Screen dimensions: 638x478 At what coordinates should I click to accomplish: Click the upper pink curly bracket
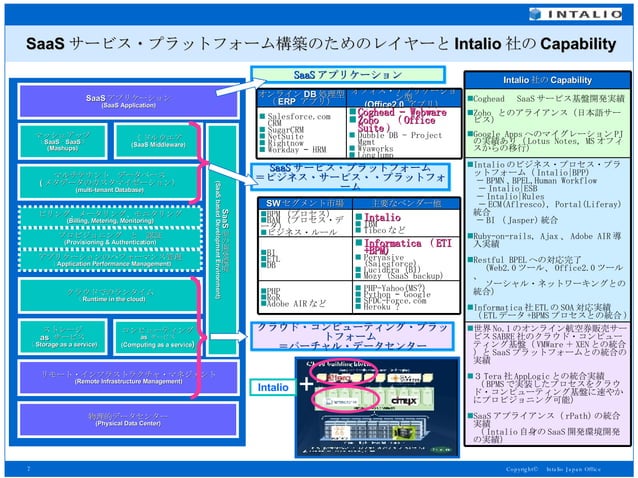[199, 162]
